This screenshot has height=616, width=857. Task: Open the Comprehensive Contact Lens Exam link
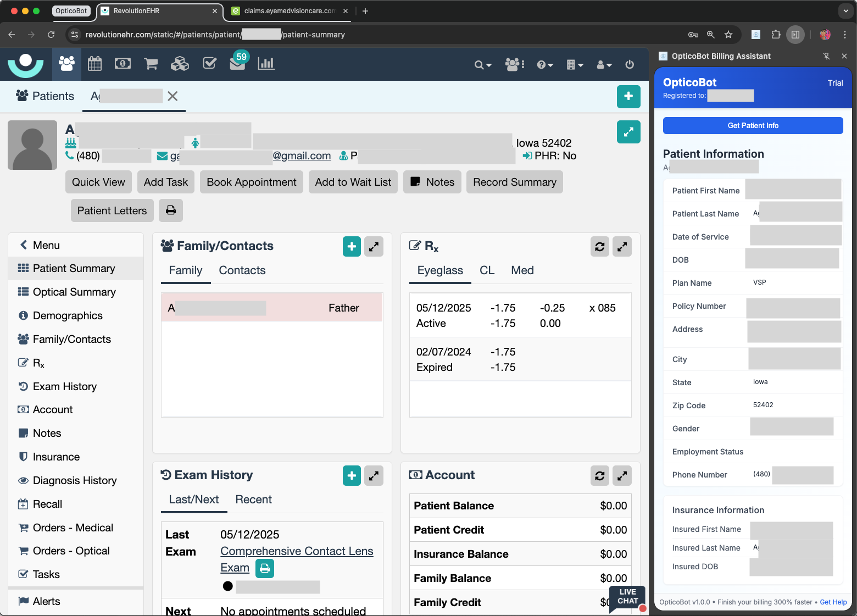pos(297,551)
